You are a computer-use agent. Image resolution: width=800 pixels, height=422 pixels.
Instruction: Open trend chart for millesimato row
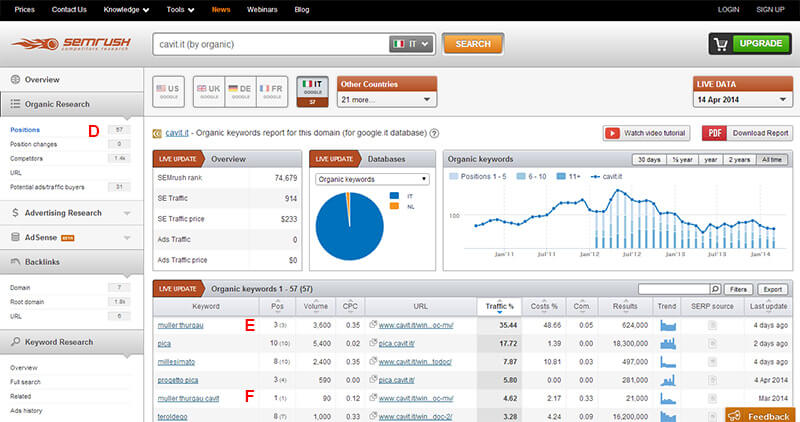click(667, 362)
